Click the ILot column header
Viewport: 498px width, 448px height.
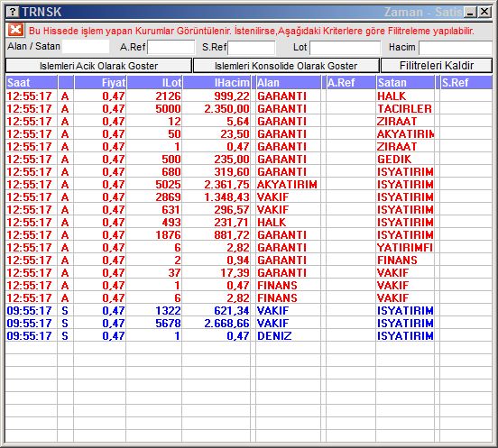(154, 83)
